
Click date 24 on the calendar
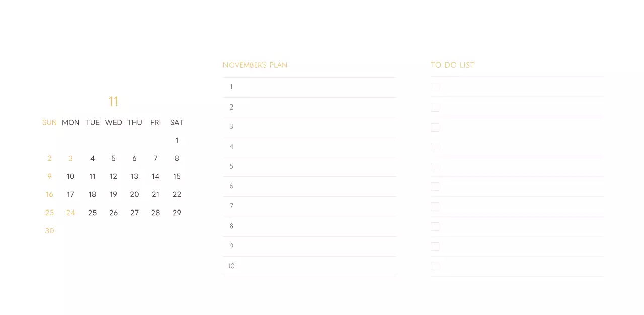pos(70,213)
